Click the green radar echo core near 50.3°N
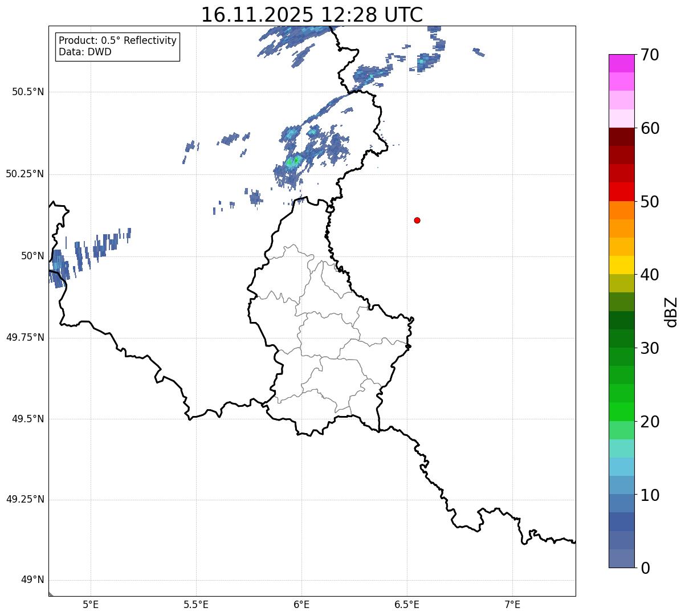The image size is (685, 616). (x=293, y=162)
